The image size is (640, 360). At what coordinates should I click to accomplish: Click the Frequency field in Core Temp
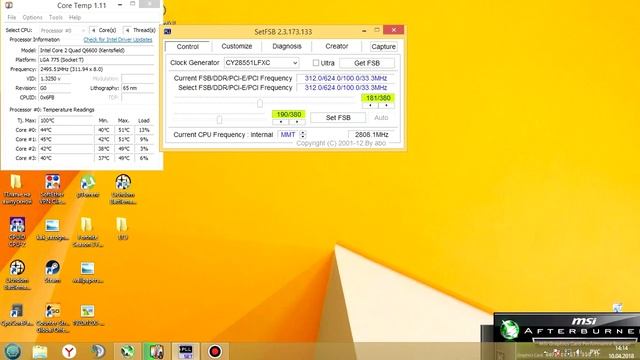pos(96,69)
